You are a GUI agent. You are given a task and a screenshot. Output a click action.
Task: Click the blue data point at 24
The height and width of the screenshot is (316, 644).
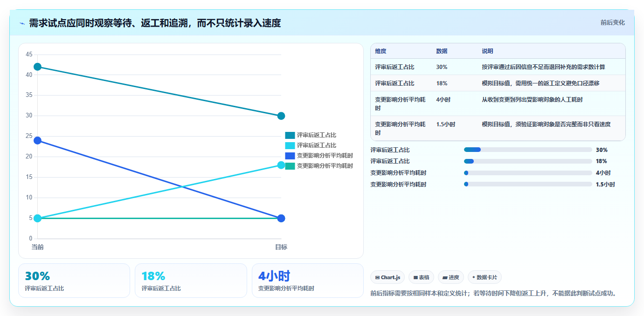(x=37, y=140)
